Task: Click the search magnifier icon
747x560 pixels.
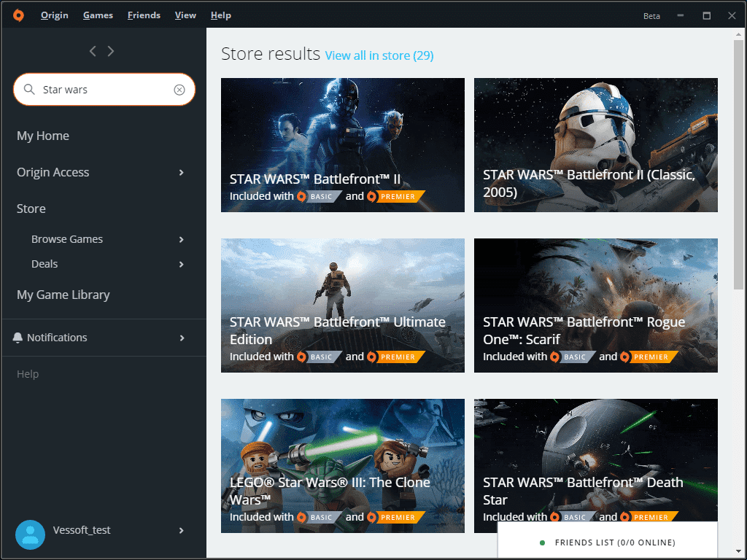Action: pyautogui.click(x=29, y=89)
